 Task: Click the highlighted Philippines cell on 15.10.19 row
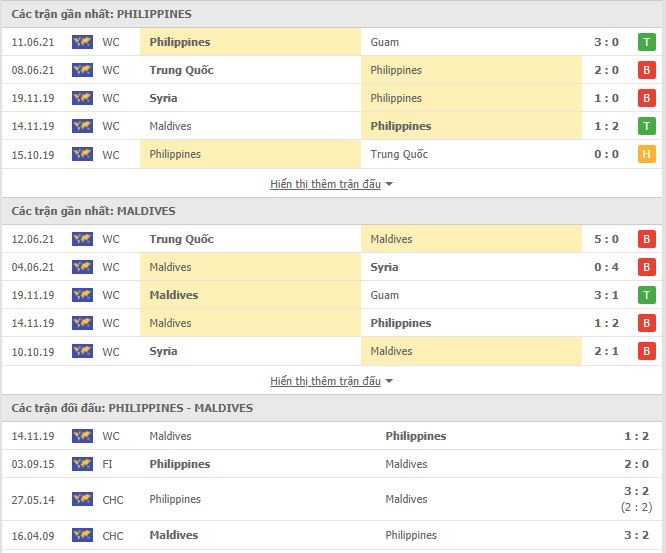pos(250,154)
